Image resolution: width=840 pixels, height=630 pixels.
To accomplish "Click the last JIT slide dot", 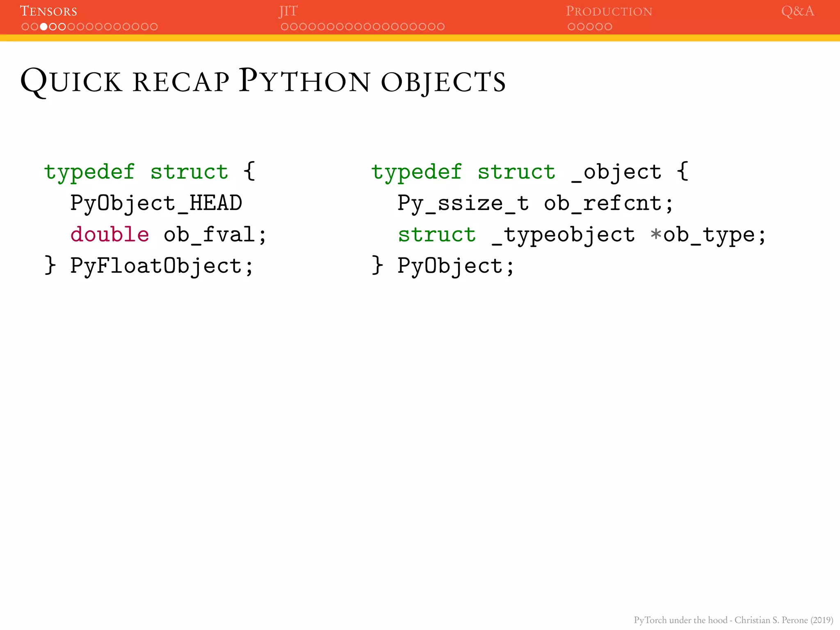I will pos(441,27).
